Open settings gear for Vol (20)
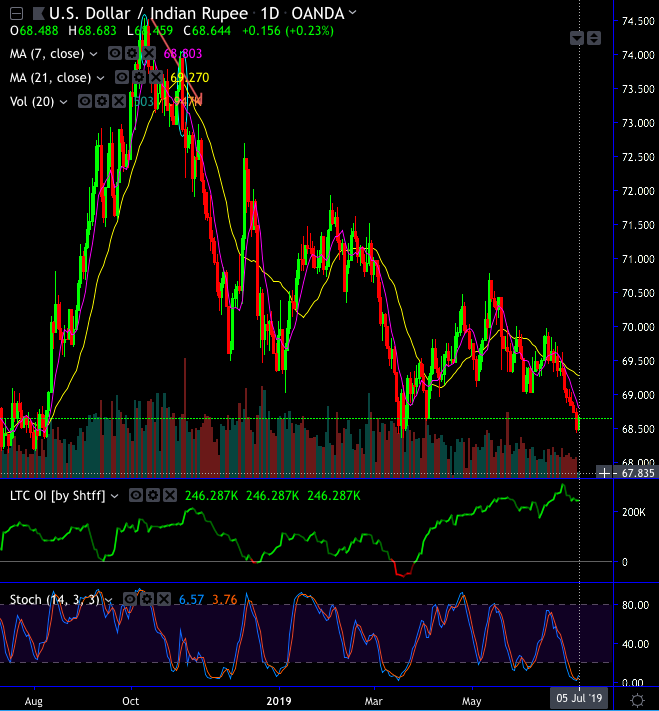This screenshot has height=711, width=659. pos(102,101)
